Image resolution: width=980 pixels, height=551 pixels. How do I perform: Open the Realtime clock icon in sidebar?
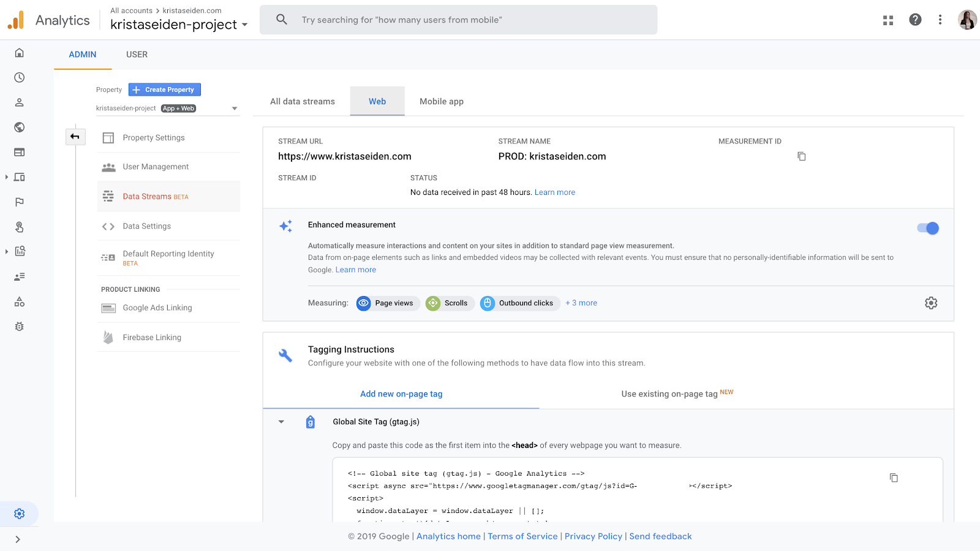(x=20, y=78)
